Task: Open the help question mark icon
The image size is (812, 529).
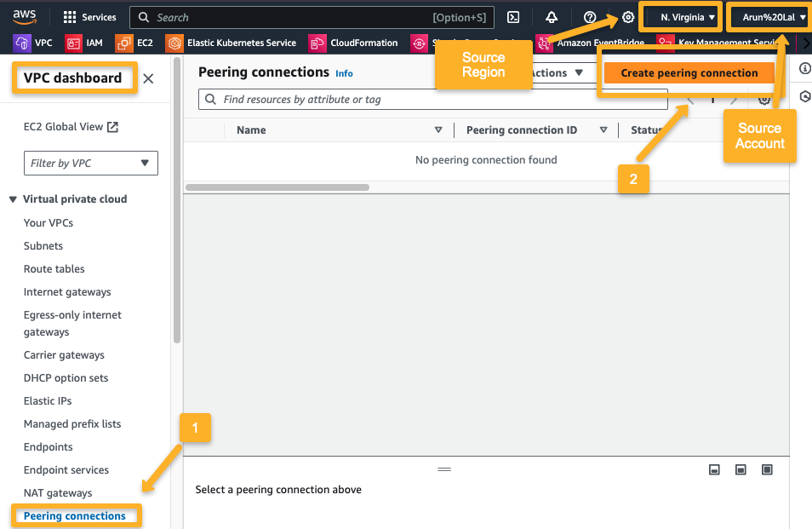Action: tap(590, 17)
